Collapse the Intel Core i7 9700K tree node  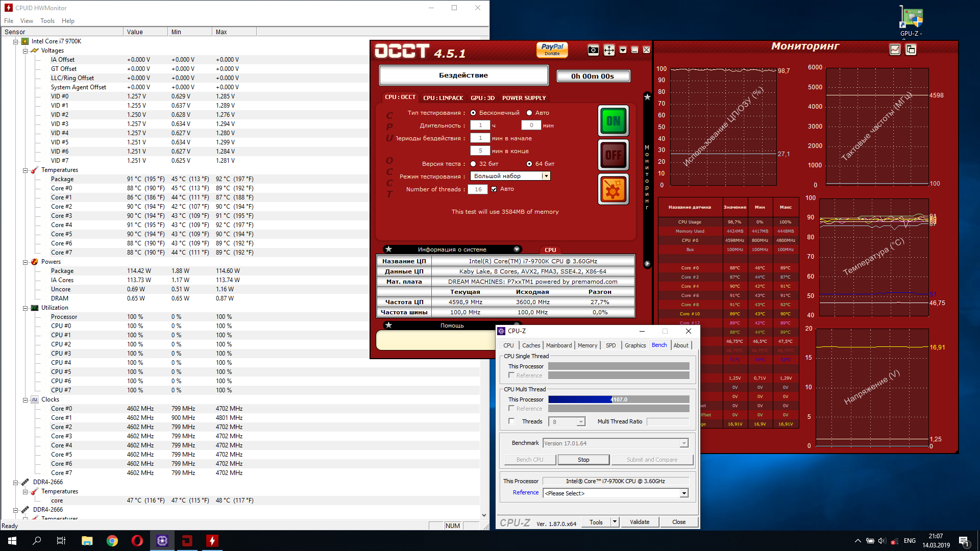(15, 41)
